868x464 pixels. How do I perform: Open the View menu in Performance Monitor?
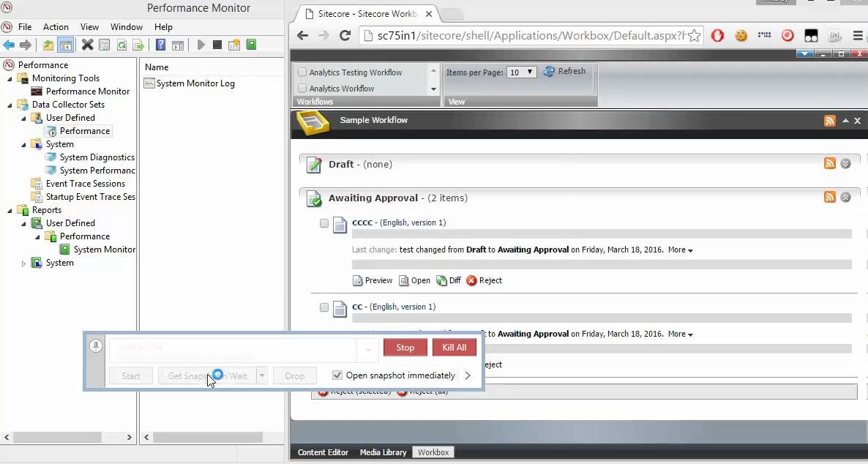[x=89, y=26]
